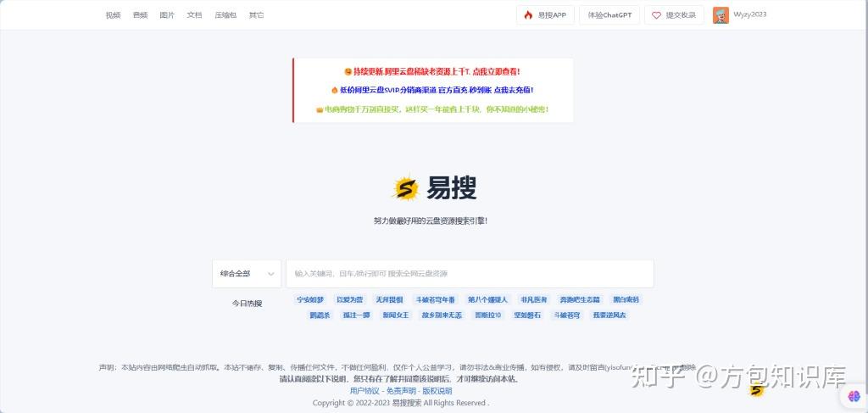Select hot search tag 鹦鹉杀
The height and width of the screenshot is (413, 868).
coord(320,315)
